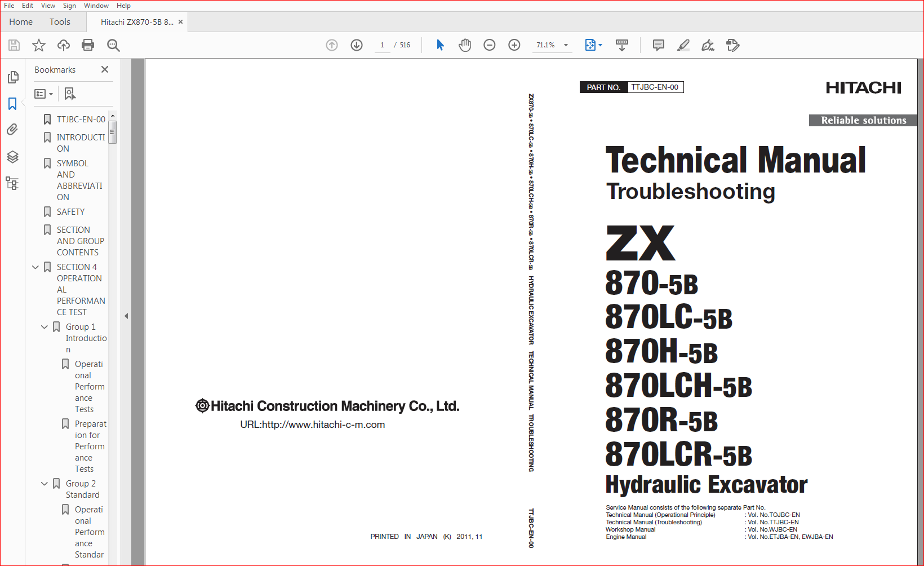Viewport: 924px width, 566px height.
Task: Open the Sign document pen tool
Action: tap(708, 45)
